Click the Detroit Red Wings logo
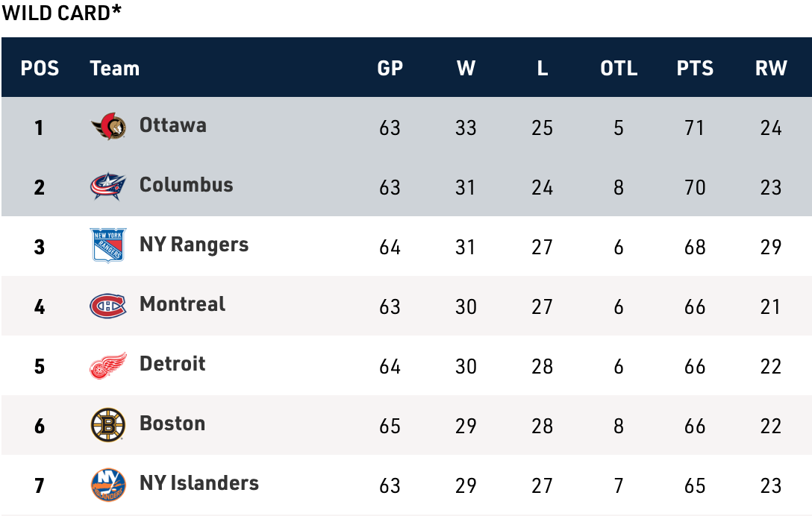This screenshot has width=812, height=516. 108,365
